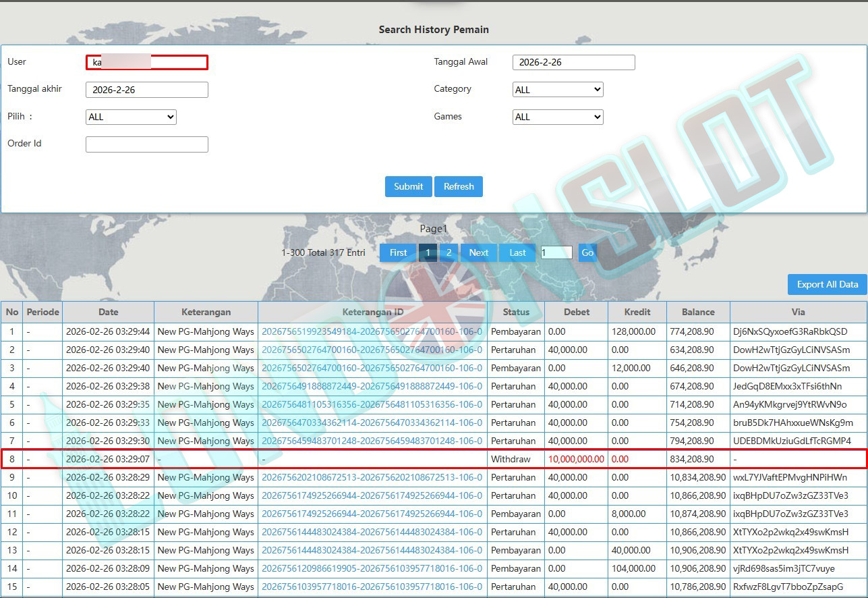This screenshot has width=868, height=598.
Task: Open Keterangan ID link in row 9
Action: coord(372,477)
